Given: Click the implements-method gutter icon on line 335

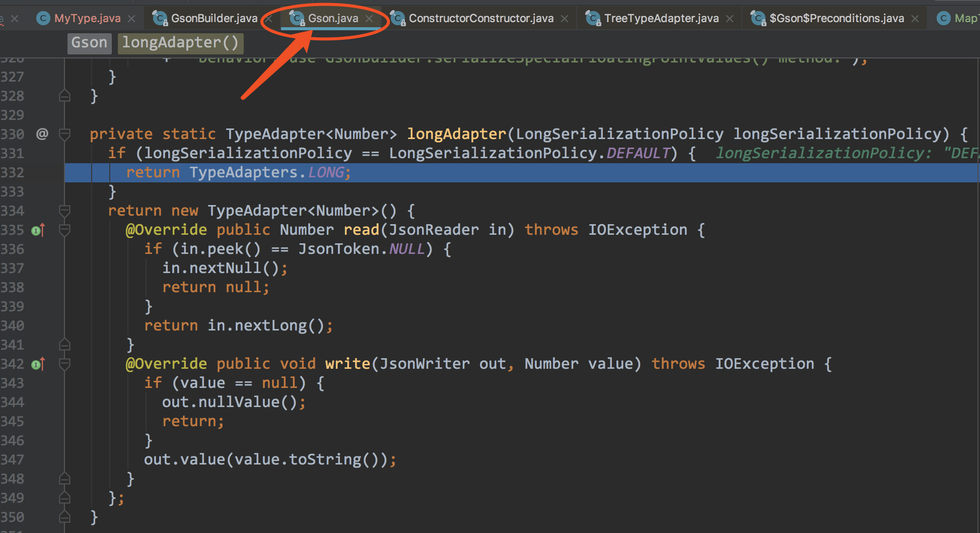Looking at the screenshot, I should pos(38,230).
